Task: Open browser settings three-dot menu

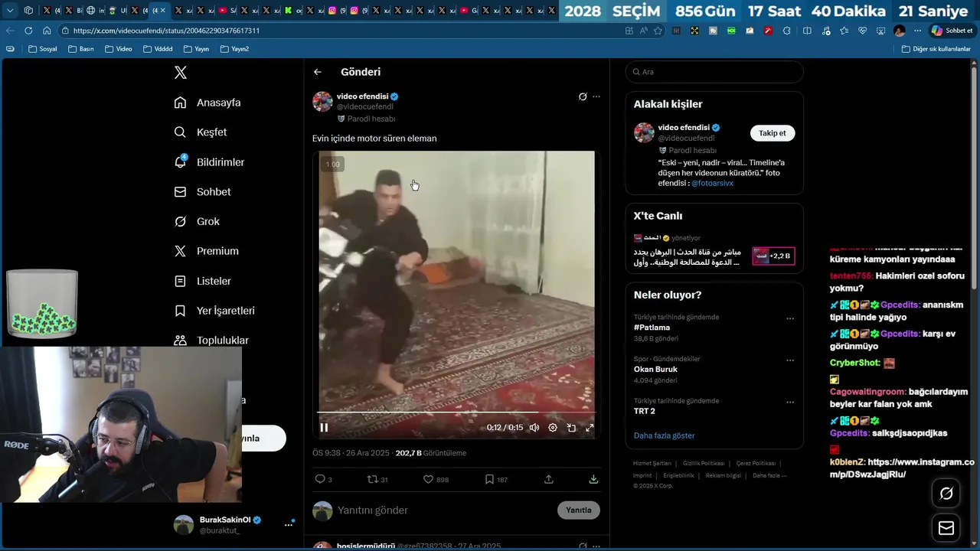Action: click(x=917, y=31)
